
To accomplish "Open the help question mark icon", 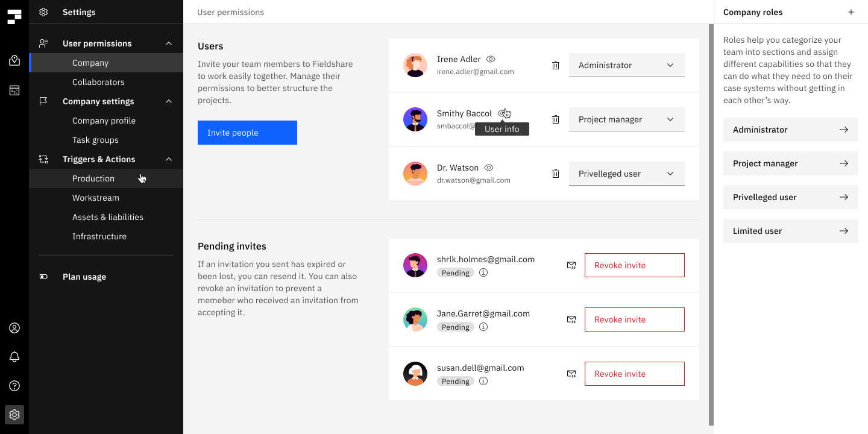I will click(14, 386).
